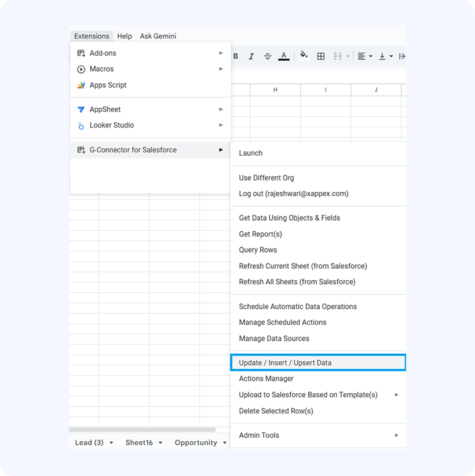Viewport: 475px width, 476px height.
Task: Click the AppSheet icon
Action: coord(81,109)
